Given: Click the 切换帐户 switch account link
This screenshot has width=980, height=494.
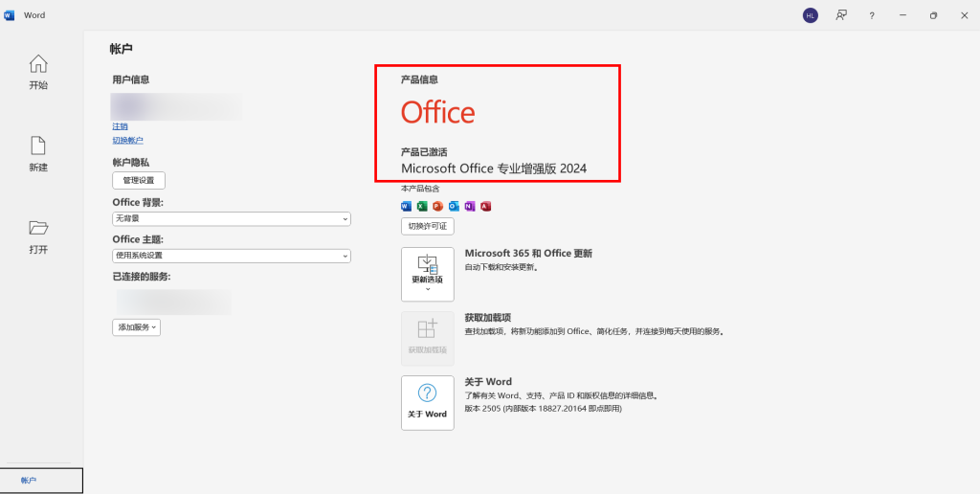Looking at the screenshot, I should pyautogui.click(x=127, y=140).
